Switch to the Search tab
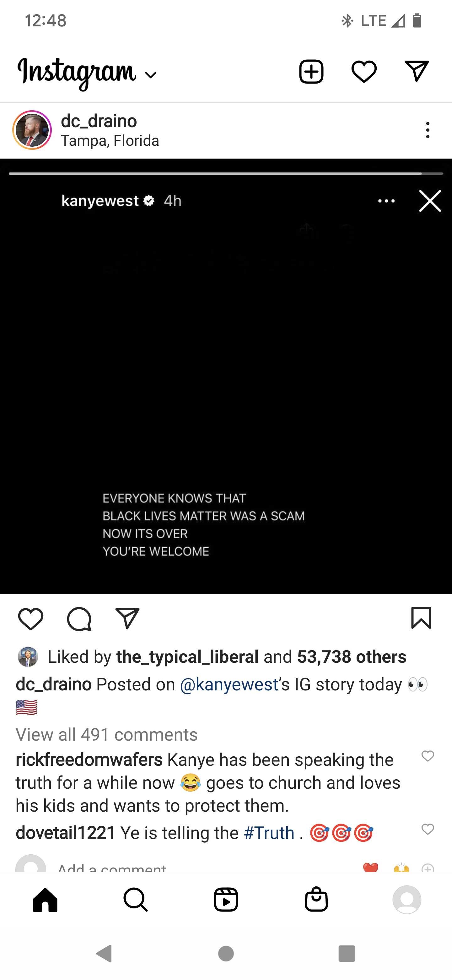Screen dimensions: 452x980 pos(135,900)
